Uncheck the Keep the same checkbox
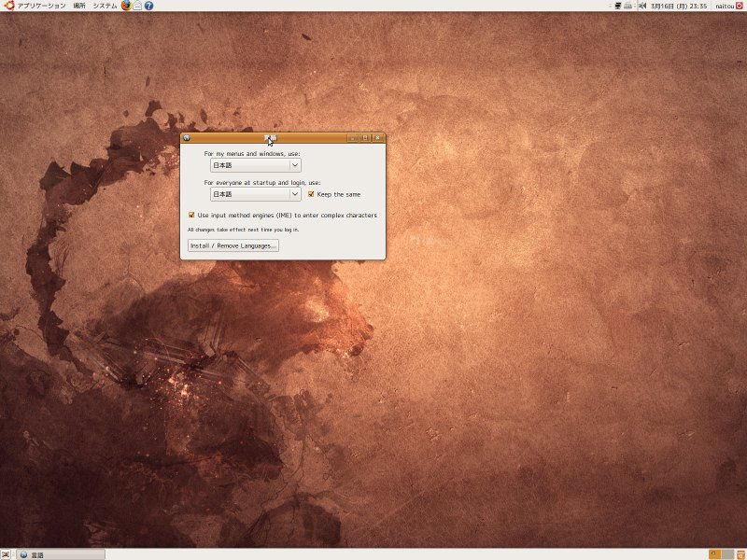This screenshot has height=560, width=747. coord(311,194)
